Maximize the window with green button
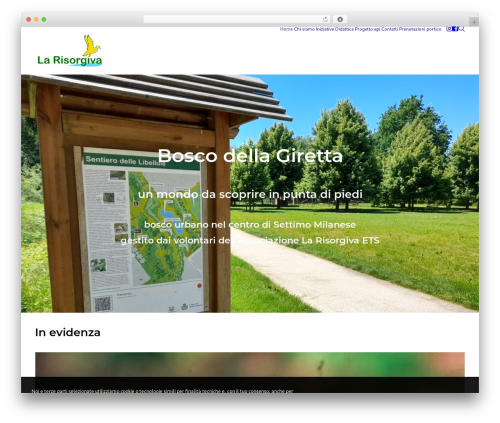This screenshot has height=423, width=500. 44,19
